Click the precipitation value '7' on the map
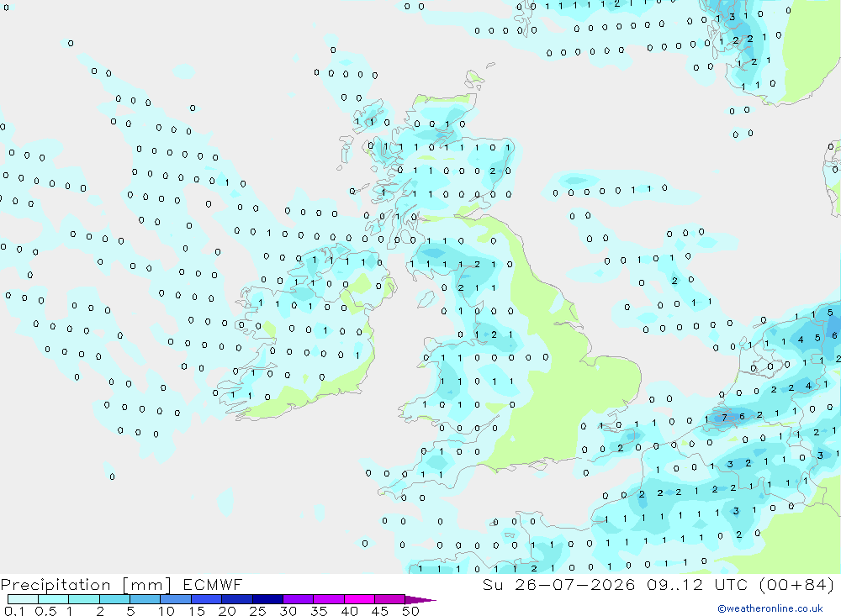The image size is (841, 616). pyautogui.click(x=724, y=418)
